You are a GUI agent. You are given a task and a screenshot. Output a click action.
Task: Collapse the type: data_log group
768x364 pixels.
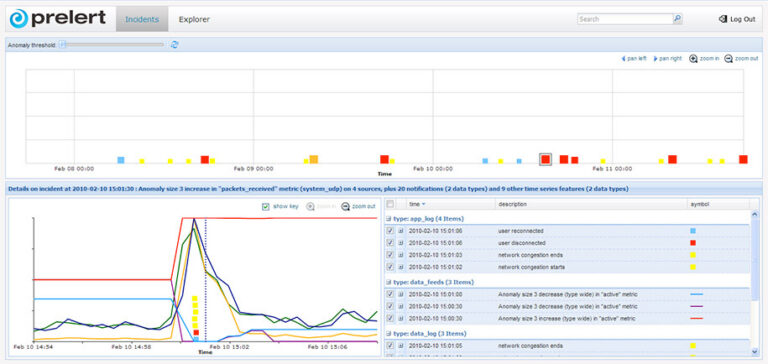pyautogui.click(x=388, y=334)
